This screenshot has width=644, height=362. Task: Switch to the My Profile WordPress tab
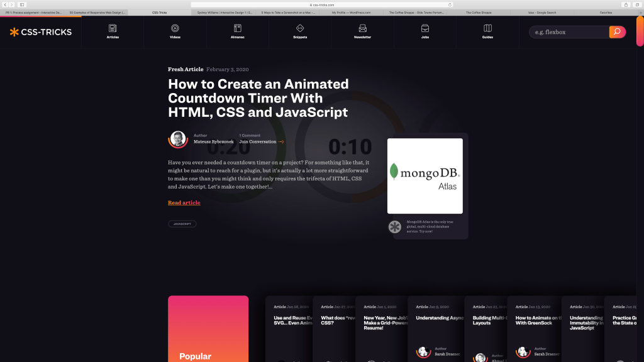click(351, 12)
